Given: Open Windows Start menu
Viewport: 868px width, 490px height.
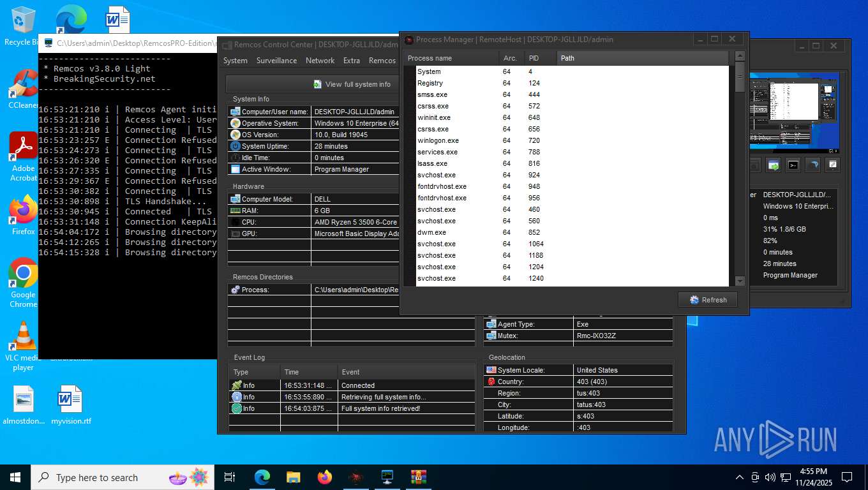Looking at the screenshot, I should click(15, 477).
